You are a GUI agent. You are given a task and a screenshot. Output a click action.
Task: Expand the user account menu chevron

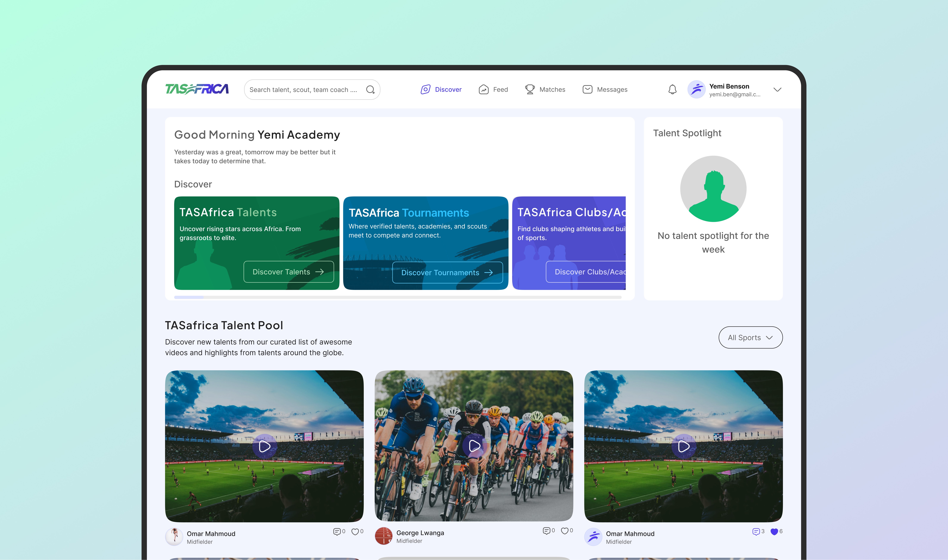(777, 89)
